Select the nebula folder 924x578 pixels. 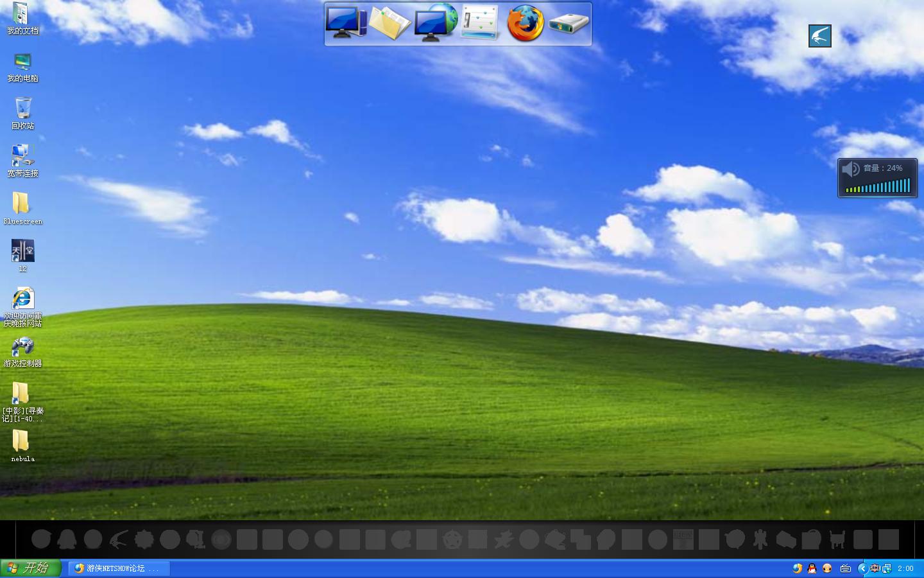pyautogui.click(x=22, y=446)
